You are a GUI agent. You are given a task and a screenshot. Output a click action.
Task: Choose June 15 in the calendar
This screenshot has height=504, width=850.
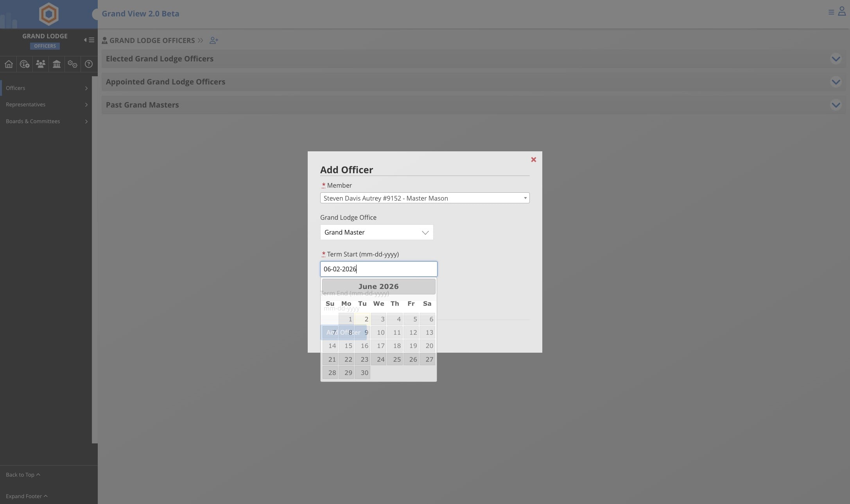(x=346, y=346)
